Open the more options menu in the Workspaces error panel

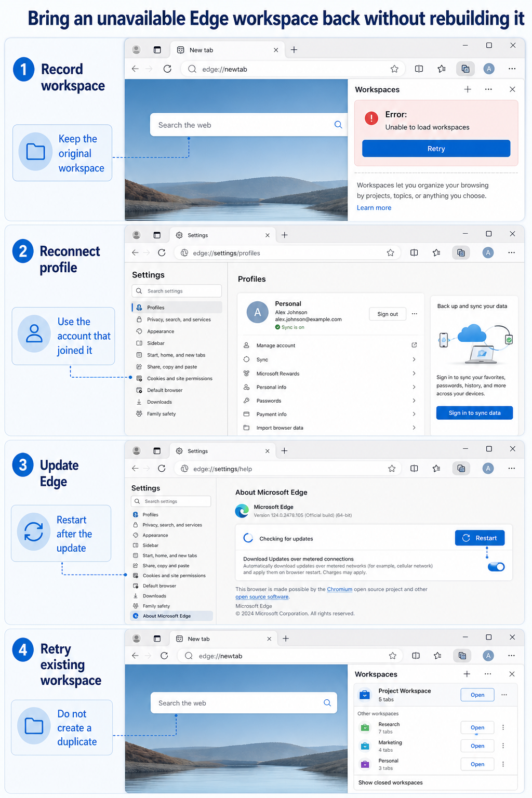coord(488,89)
